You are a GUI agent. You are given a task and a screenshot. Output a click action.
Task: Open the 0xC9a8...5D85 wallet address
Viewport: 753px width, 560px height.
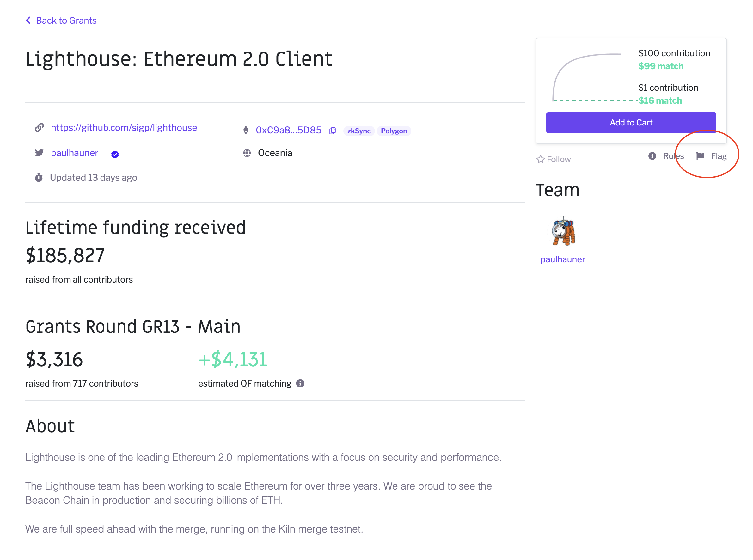(289, 130)
